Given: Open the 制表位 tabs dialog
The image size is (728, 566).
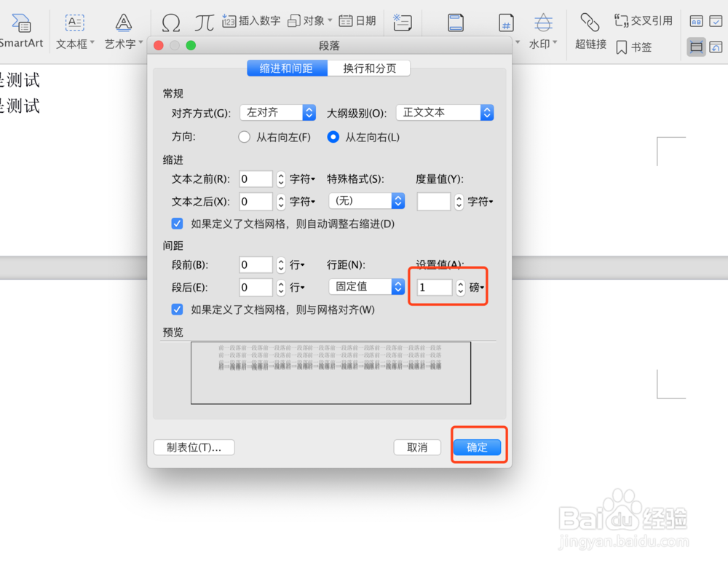Looking at the screenshot, I should 194,447.
